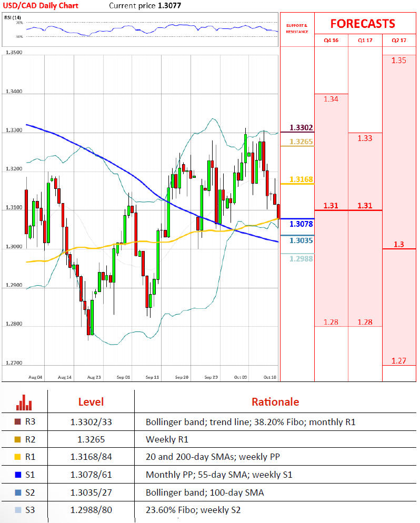Screen dimensions: 420x523
Task: Click the 1.33 forecast value in Q1 17
Action: tap(365, 138)
